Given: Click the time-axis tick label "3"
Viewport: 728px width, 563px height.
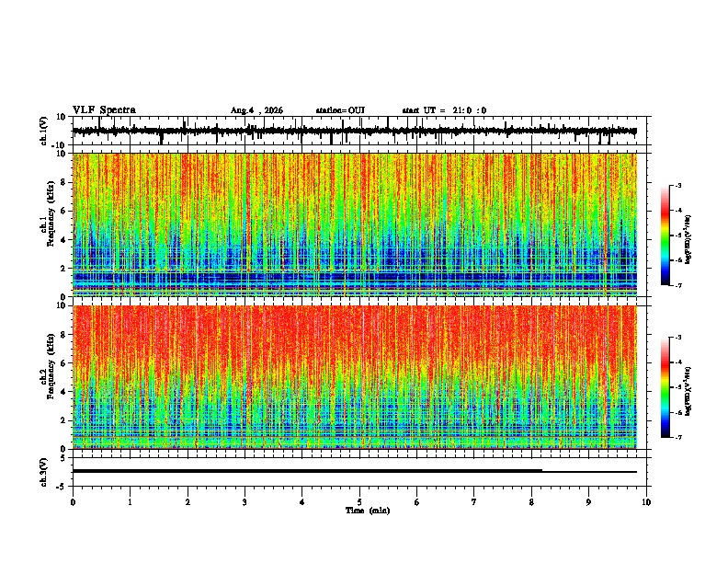Looking at the screenshot, I should pyautogui.click(x=245, y=502).
